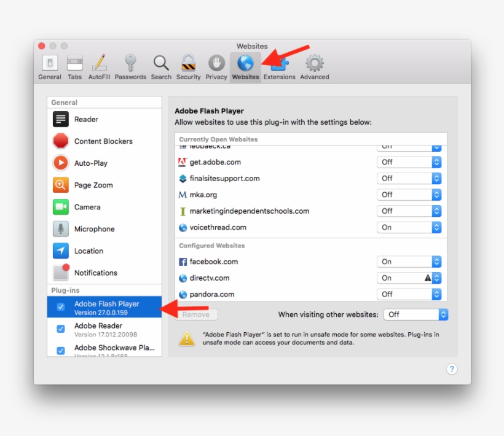This screenshot has height=436, width=504.
Task: Uncheck the Adobe Flash Player checkbox
Action: click(61, 307)
